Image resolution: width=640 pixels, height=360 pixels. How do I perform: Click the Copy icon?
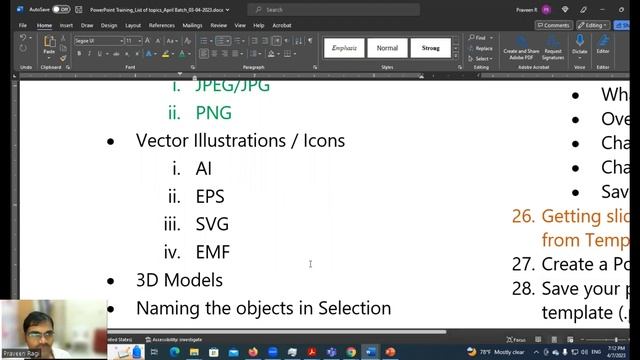click(x=63, y=48)
